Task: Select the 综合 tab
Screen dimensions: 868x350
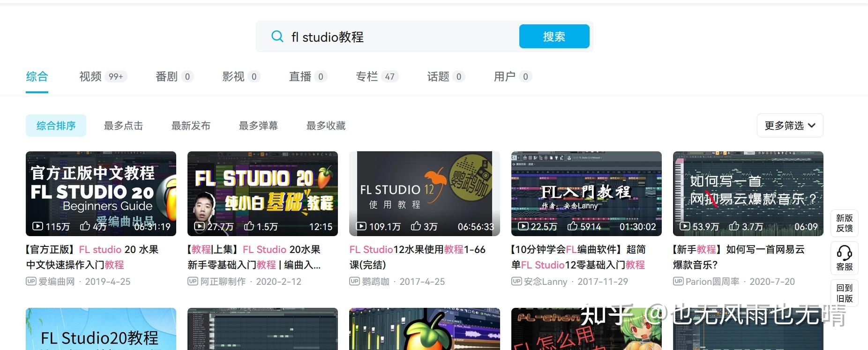Action: tap(37, 76)
